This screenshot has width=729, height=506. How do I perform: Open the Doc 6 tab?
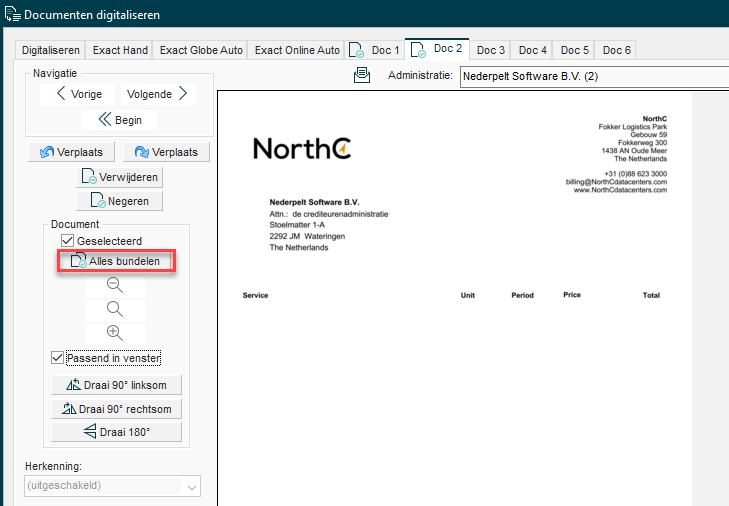tap(616, 50)
